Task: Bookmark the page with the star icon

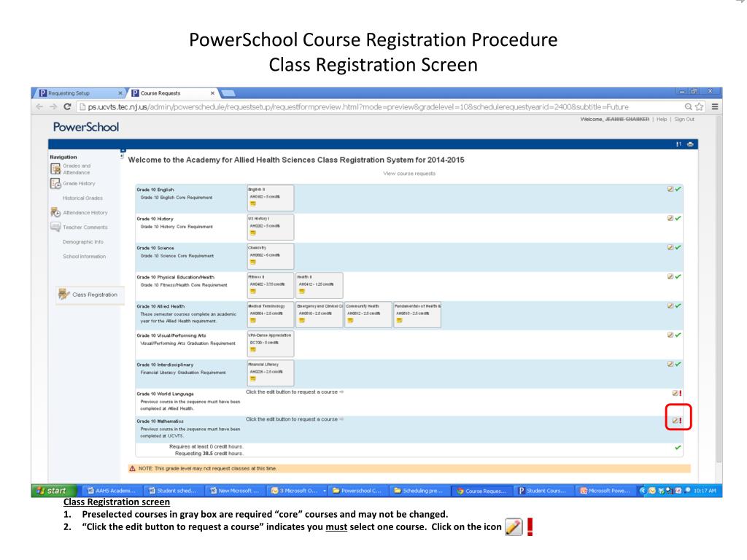Action: 700,106
